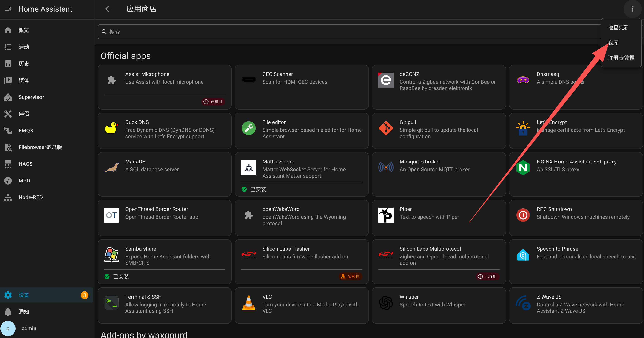
Task: Click the 媒体 play icon in sidebar
Action: (x=8, y=80)
